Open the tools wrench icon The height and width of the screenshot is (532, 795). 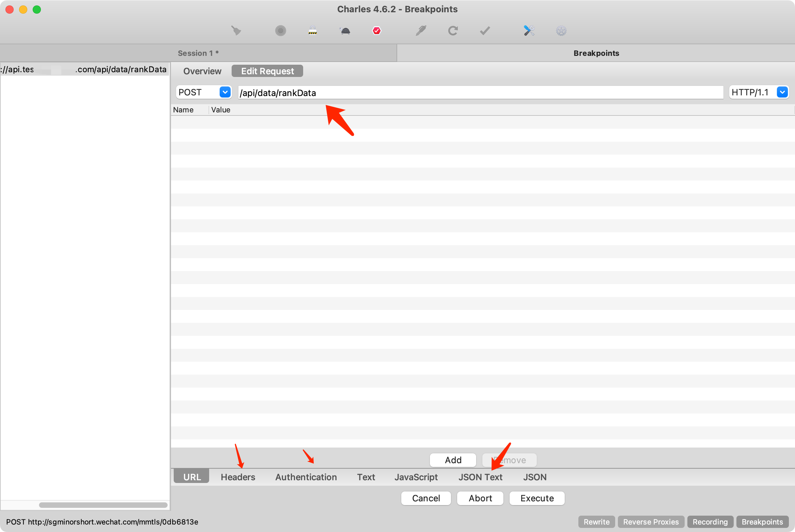(x=529, y=31)
